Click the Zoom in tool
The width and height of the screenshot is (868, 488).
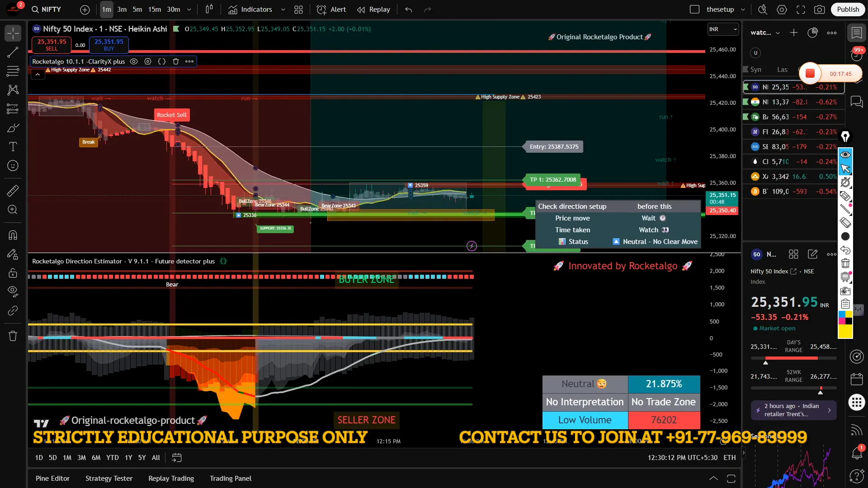point(13,210)
